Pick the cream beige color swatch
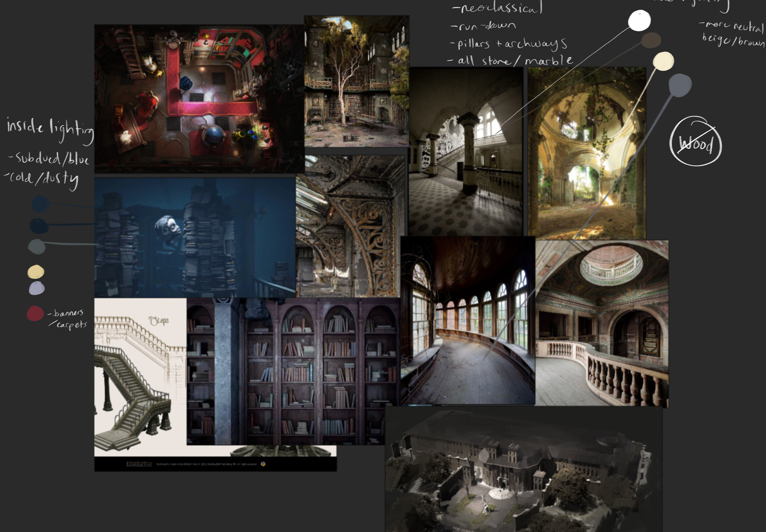Image resolution: width=766 pixels, height=532 pixels. (663, 61)
